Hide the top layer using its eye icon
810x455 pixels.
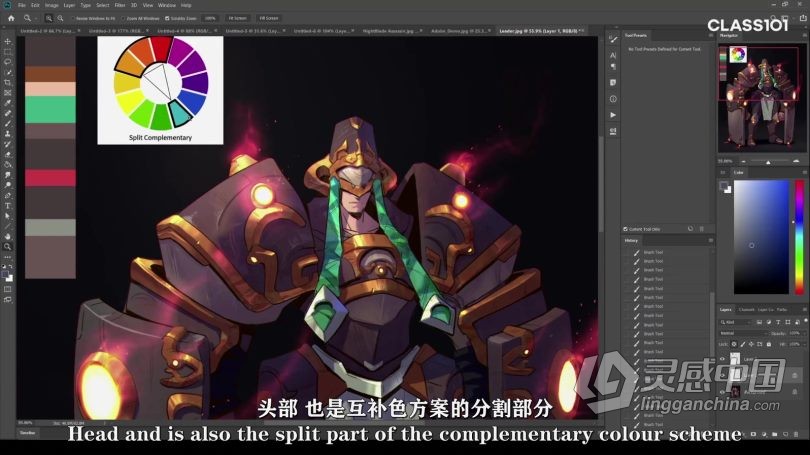click(x=722, y=359)
